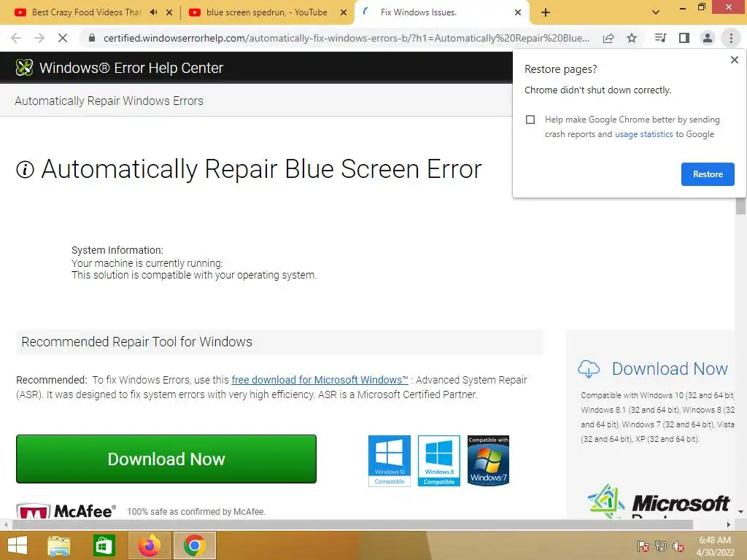
Task: Open the media controls icon in toolbar
Action: pos(660,38)
